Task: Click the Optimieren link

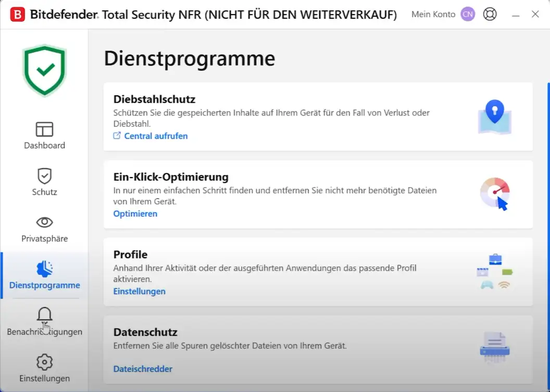Action: (x=135, y=213)
